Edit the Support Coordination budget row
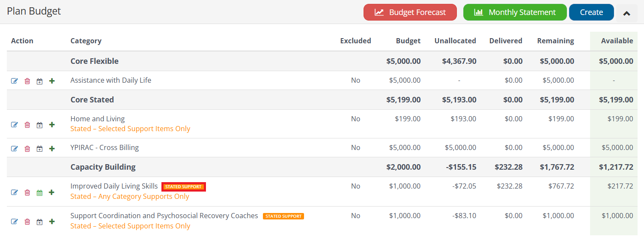The height and width of the screenshot is (240, 644). pyautogui.click(x=15, y=222)
